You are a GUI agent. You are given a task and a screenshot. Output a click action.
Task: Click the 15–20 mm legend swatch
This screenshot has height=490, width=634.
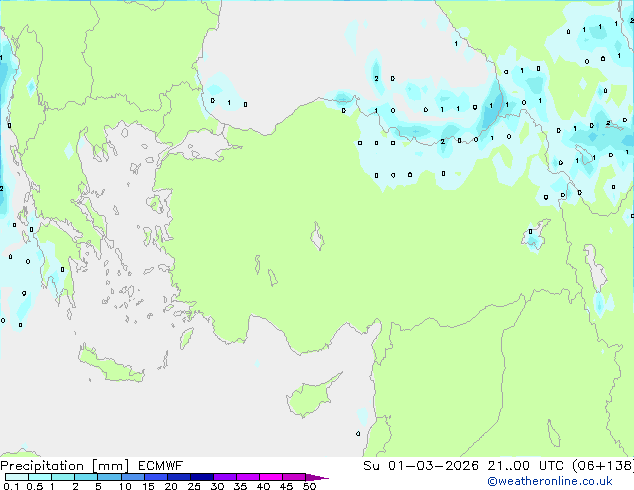[156, 477]
